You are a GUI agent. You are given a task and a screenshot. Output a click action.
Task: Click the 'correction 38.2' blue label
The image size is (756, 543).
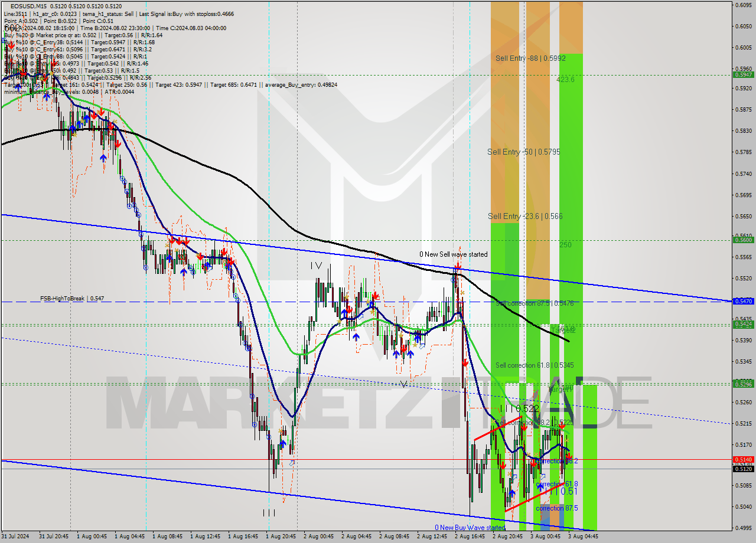point(556,461)
